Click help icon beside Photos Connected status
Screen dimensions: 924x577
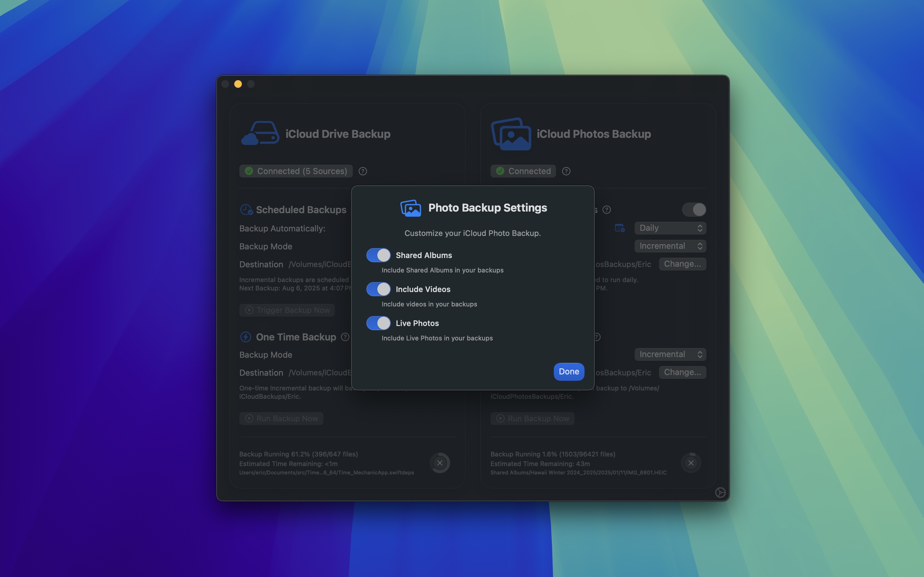[566, 171]
